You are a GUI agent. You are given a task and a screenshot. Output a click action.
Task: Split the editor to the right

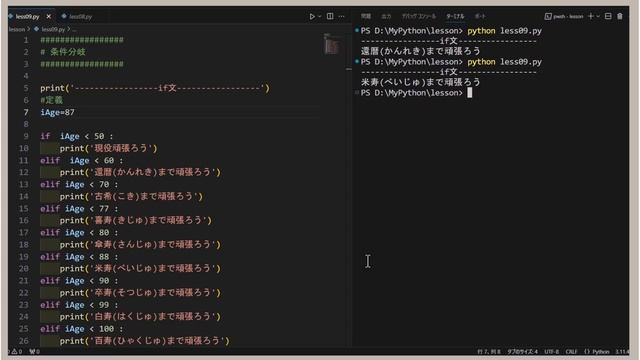(330, 16)
